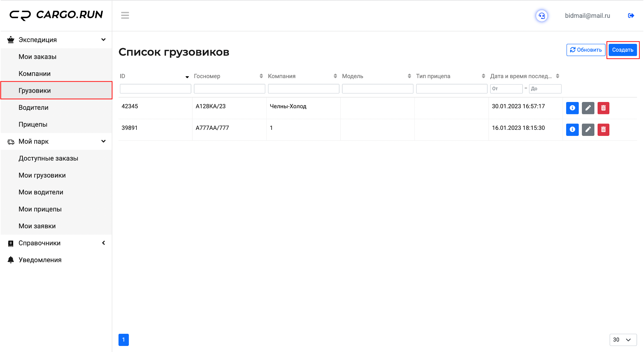
Task: Open the hamburger sidebar toggle
Action: pos(125,15)
